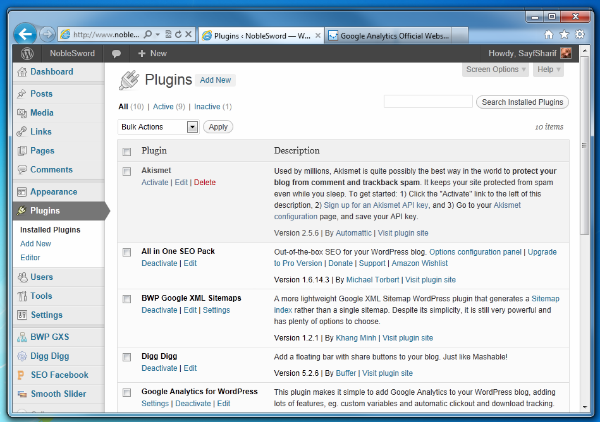Open Editor in Plugins submenu
This screenshot has height=422, width=600.
[30, 257]
